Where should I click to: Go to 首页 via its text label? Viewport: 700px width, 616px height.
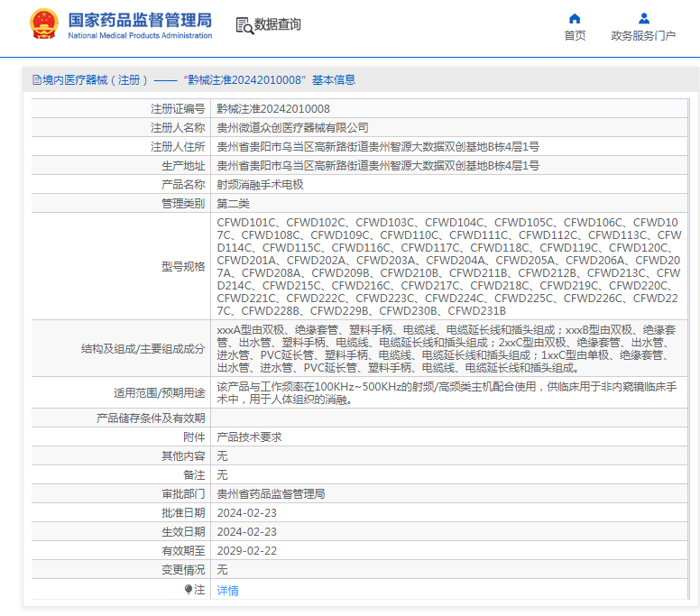575,36
